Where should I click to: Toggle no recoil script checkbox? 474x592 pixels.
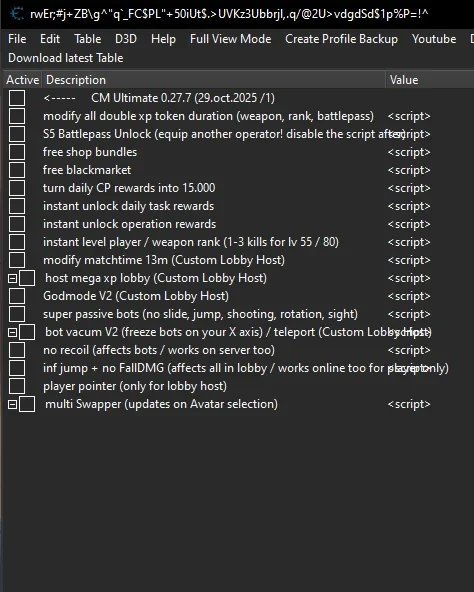(17, 350)
